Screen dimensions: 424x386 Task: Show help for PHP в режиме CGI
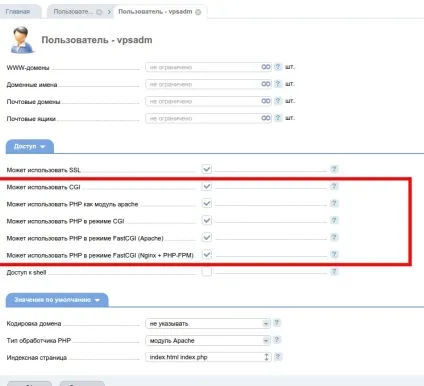click(334, 220)
